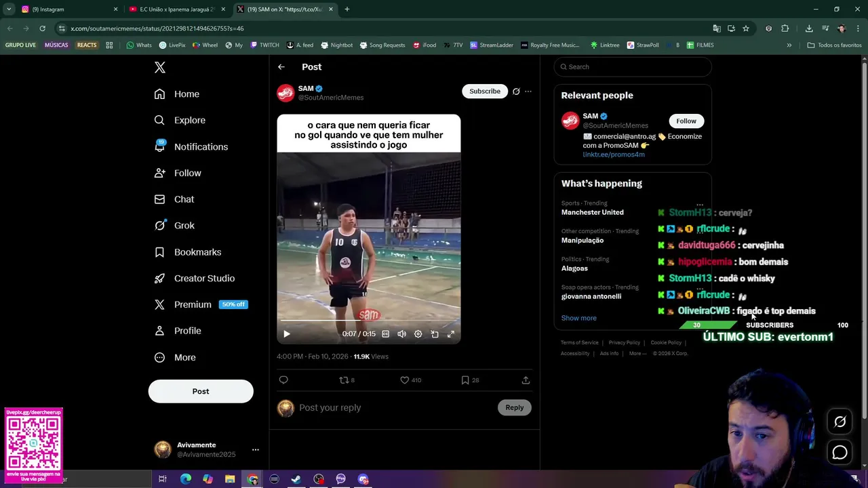This screenshot has width=868, height=488.
Task: Expand the footer More menu
Action: point(638,354)
